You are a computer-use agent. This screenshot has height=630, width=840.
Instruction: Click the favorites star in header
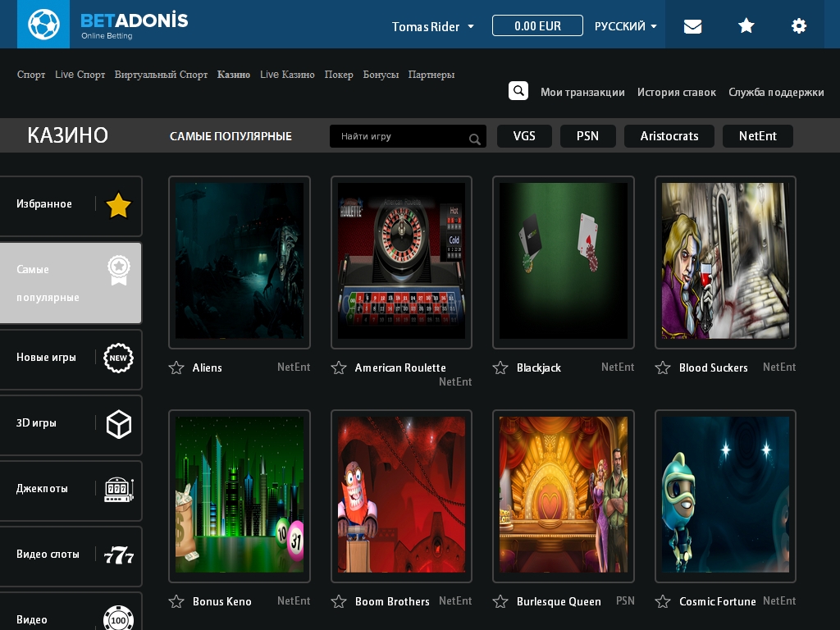point(746,26)
